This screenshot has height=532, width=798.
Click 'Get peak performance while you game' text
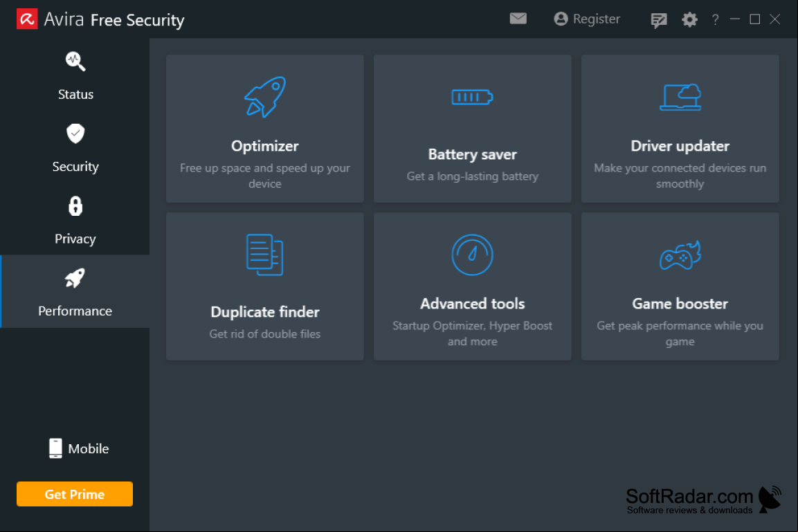[680, 333]
